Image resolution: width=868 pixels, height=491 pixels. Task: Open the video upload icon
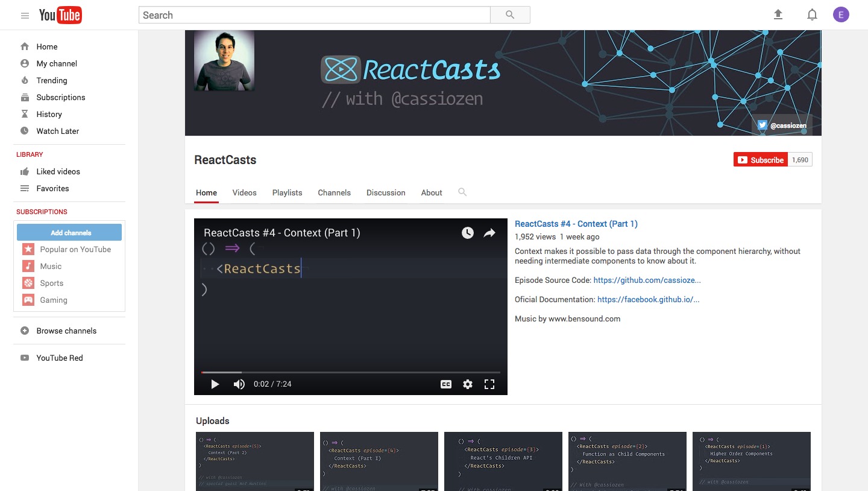point(778,14)
